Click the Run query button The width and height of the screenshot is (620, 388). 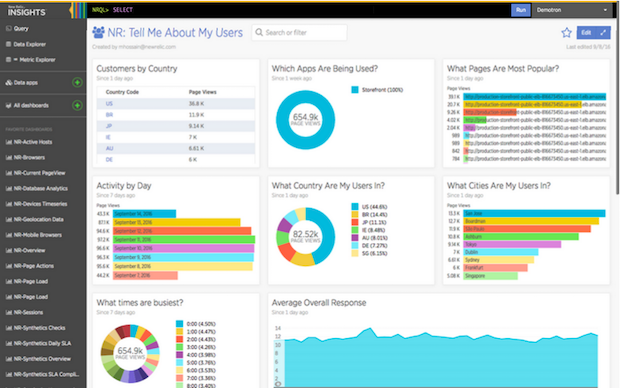coord(521,10)
